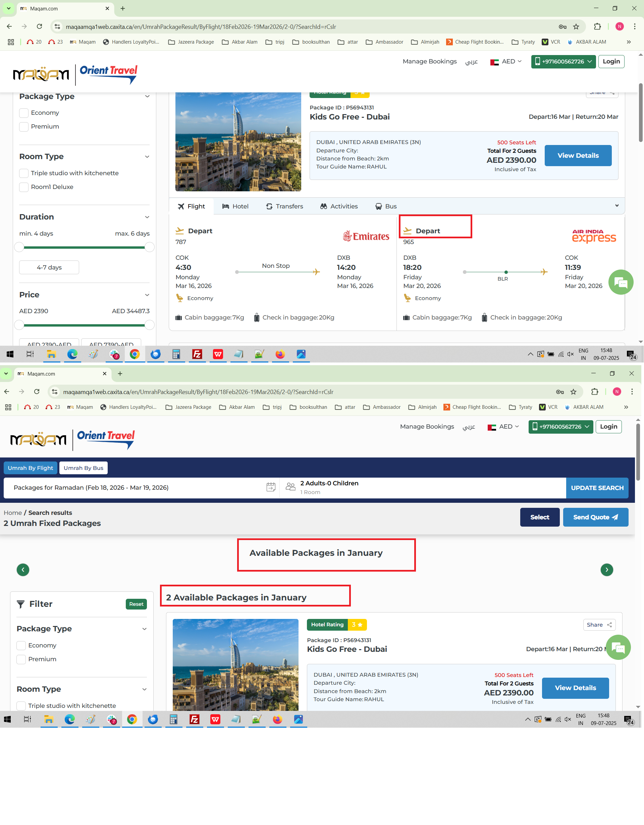Screen dimensions: 644x825
Task: Click the bookmark star icon in the upper address bar
Action: tap(576, 27)
